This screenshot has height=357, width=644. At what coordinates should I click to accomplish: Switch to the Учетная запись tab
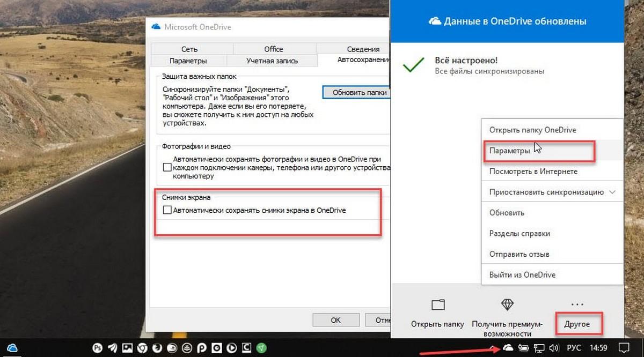click(x=272, y=61)
